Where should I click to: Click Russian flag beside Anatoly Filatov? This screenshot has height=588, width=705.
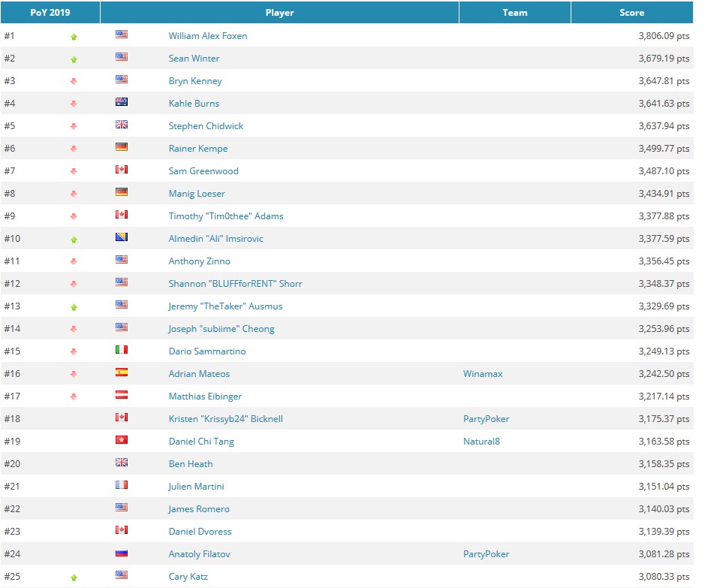tap(122, 553)
